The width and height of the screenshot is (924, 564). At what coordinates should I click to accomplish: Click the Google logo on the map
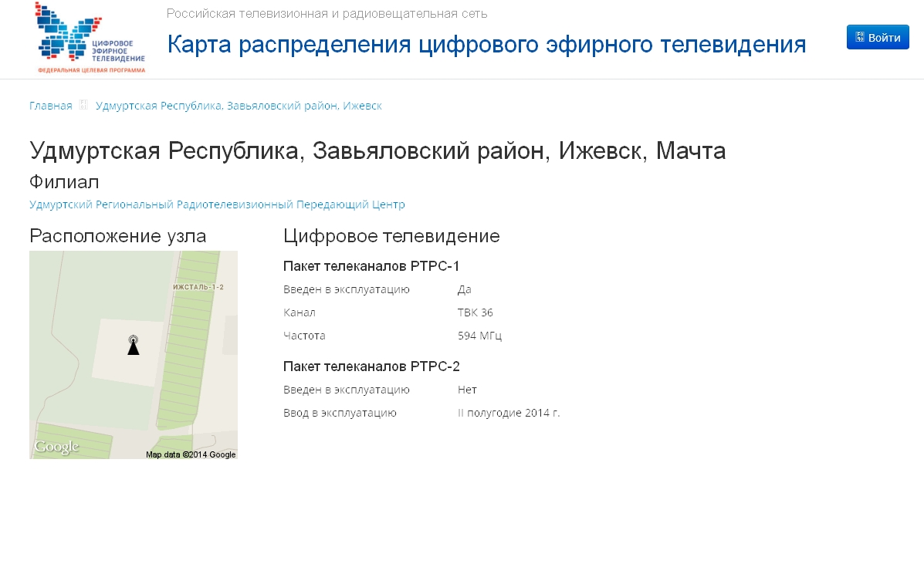click(x=56, y=447)
